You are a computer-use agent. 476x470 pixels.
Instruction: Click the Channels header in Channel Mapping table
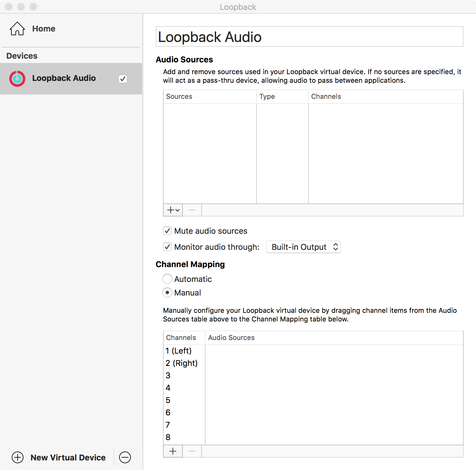[x=184, y=338]
